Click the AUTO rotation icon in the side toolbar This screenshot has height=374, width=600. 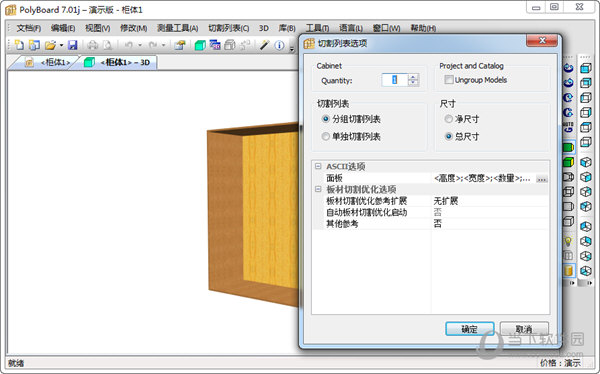tap(568, 127)
